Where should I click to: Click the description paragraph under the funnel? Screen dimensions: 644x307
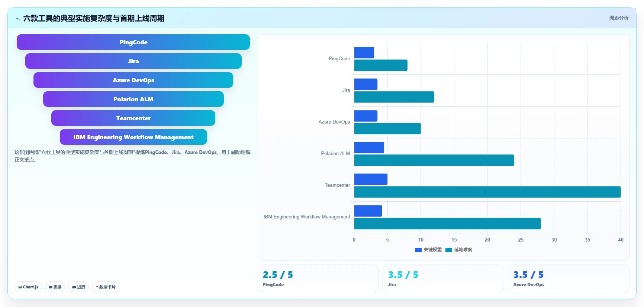(132, 156)
